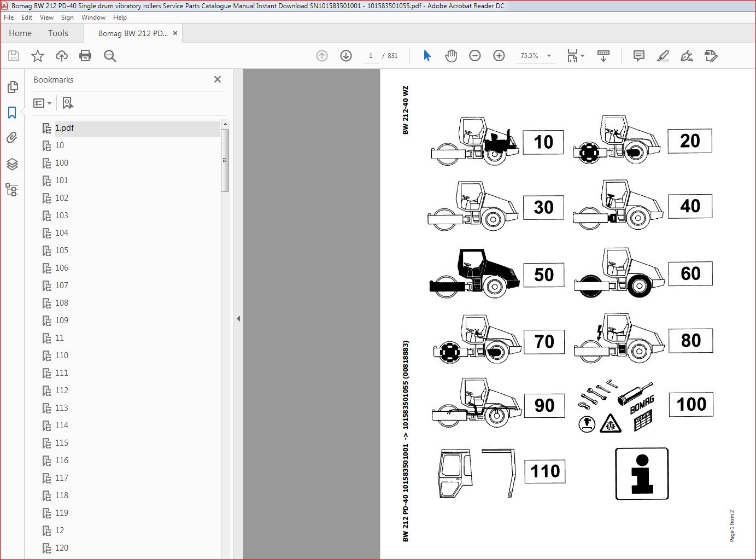This screenshot has height=560, width=756.
Task: Click the page number input field
Action: click(371, 56)
